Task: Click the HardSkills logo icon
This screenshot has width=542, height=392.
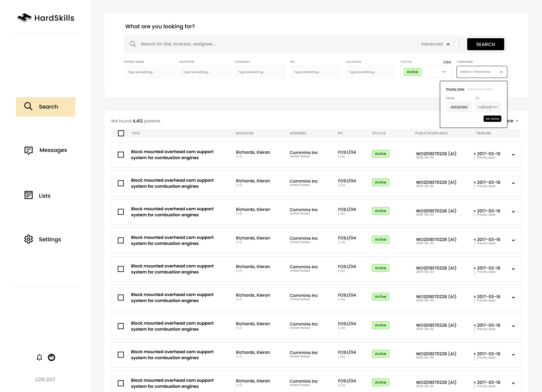Action: (24, 18)
